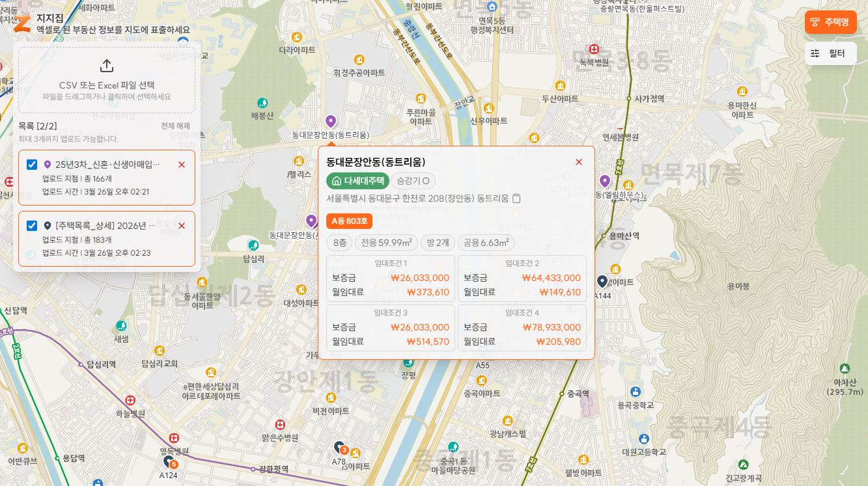Open the 필터 panel
This screenshot has width=868, height=486.
point(831,53)
